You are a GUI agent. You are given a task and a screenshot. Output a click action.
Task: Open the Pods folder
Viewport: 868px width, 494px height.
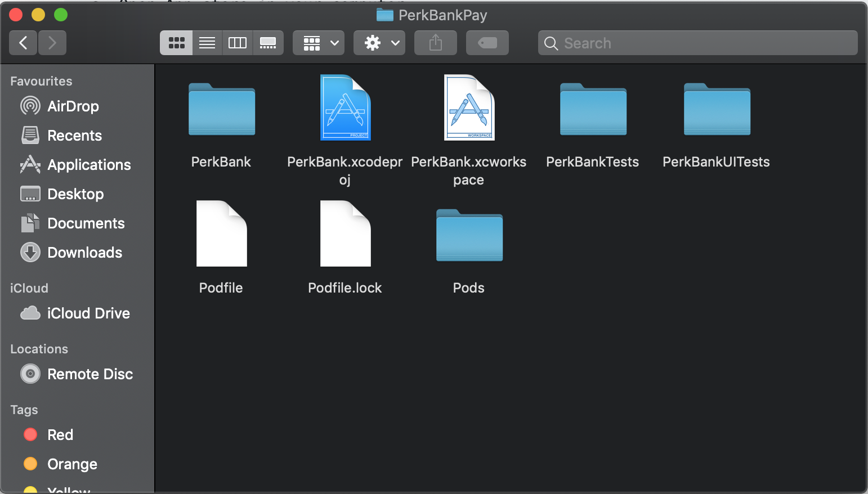click(469, 236)
